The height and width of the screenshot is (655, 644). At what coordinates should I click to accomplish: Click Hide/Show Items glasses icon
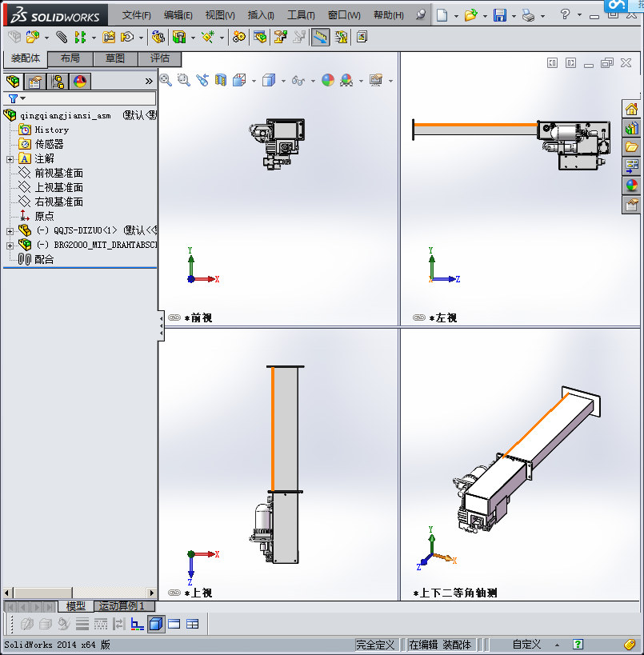pos(298,80)
